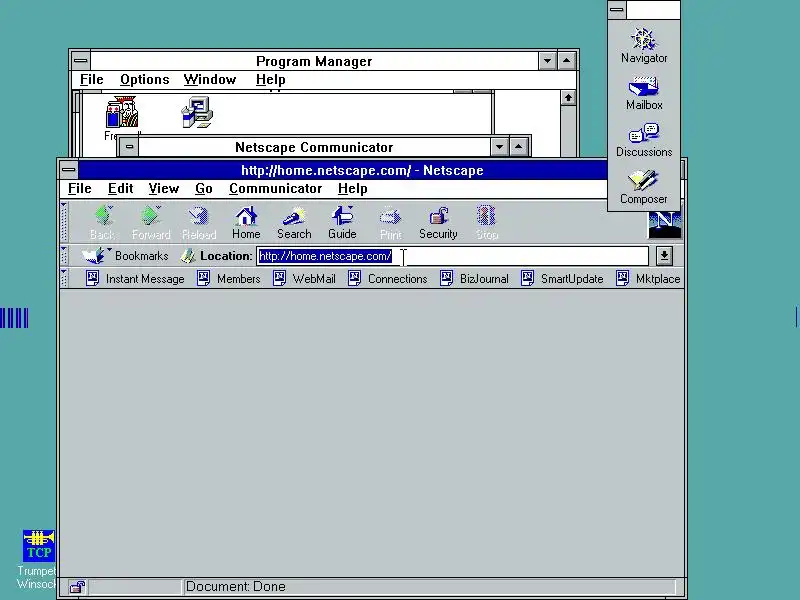Image resolution: width=800 pixels, height=600 pixels.
Task: Reload the current page
Action: click(199, 222)
